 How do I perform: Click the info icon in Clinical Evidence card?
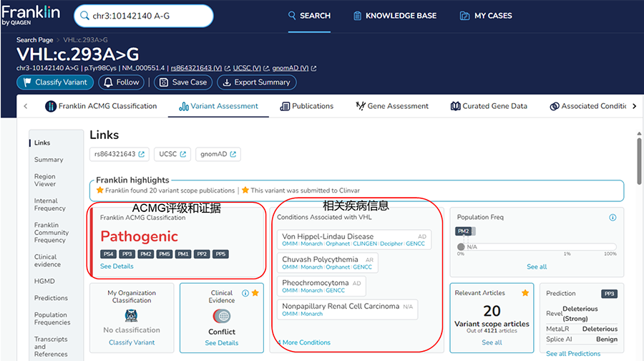[x=245, y=293]
